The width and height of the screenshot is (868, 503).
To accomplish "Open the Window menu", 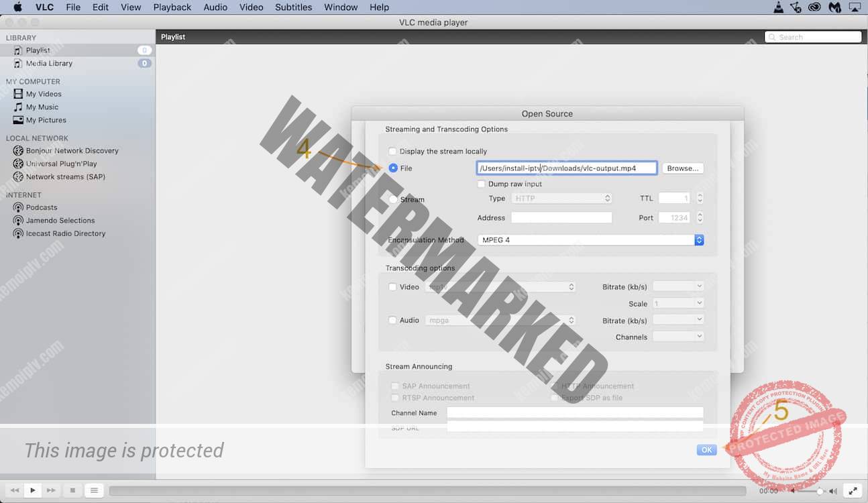I will click(341, 7).
